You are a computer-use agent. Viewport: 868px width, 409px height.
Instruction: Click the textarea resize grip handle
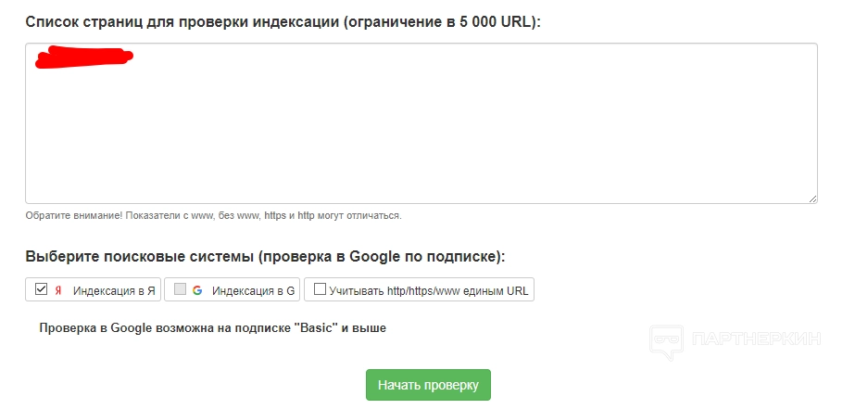point(812,198)
